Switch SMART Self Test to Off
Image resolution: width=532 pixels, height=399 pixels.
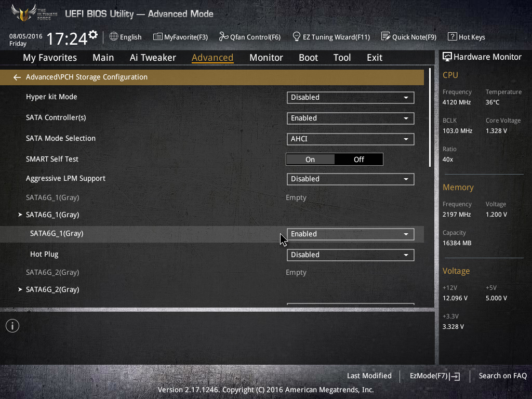coord(358,159)
